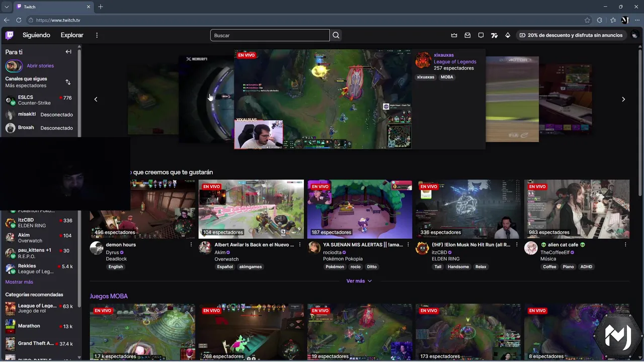Viewport: 644px width, 362px height.
Task: Open Broxah channel in the sidebar
Action: tap(39, 128)
